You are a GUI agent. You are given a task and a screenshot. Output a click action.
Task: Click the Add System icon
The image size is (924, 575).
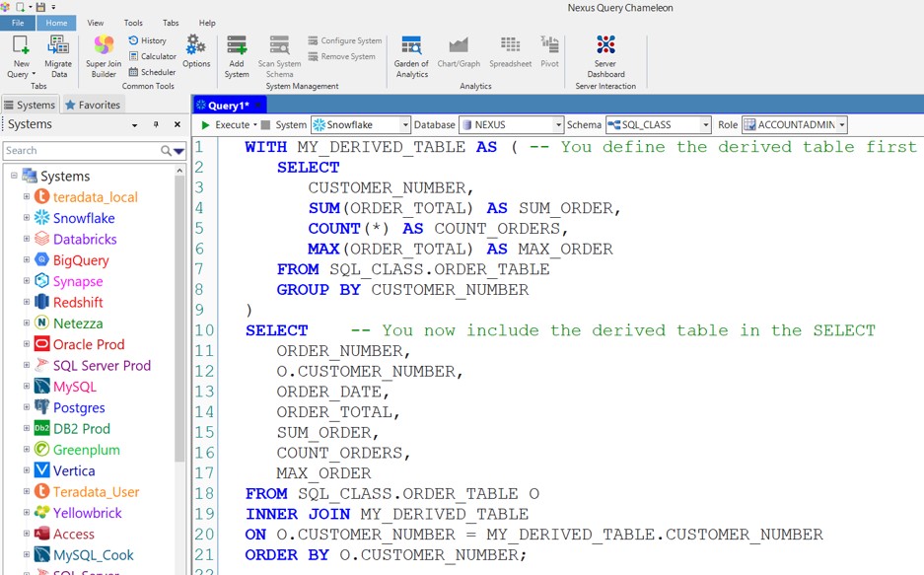237,54
